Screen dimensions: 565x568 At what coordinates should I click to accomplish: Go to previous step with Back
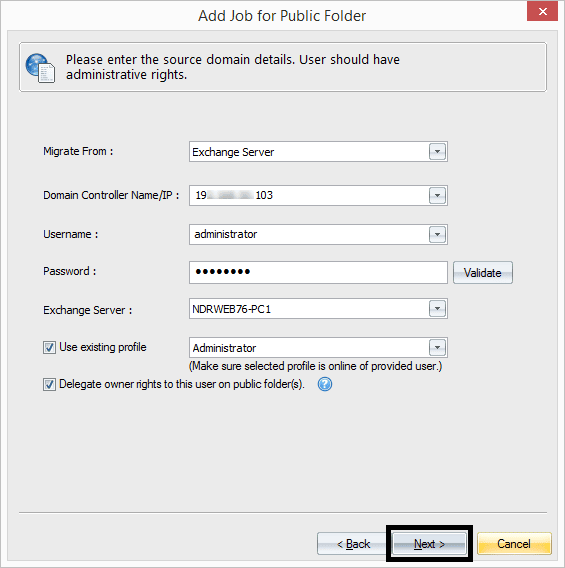(353, 543)
